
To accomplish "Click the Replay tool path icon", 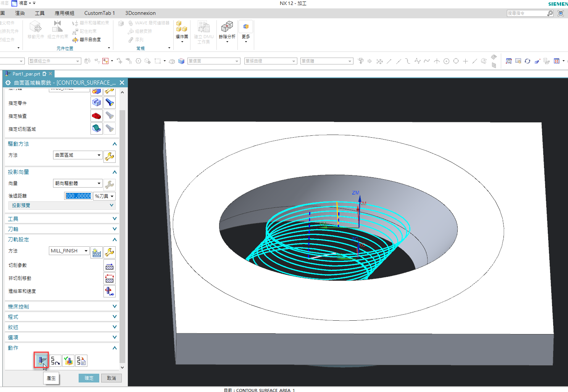I will pos(55,361).
